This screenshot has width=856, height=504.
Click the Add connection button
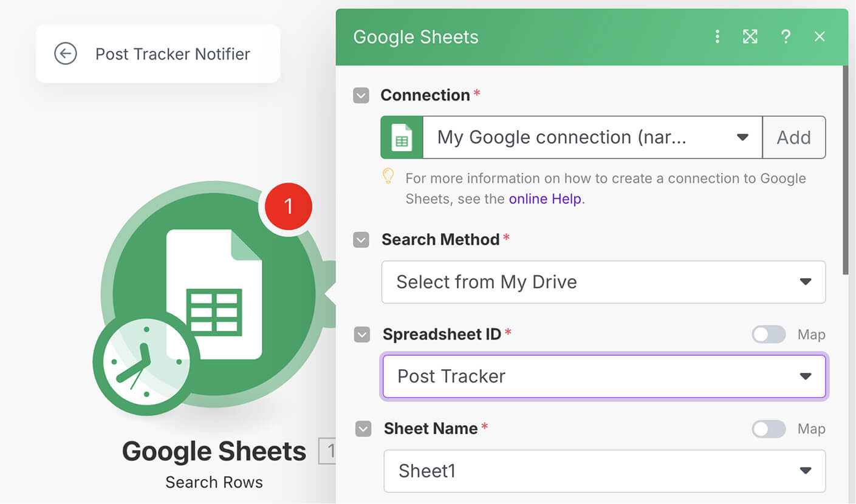(794, 137)
